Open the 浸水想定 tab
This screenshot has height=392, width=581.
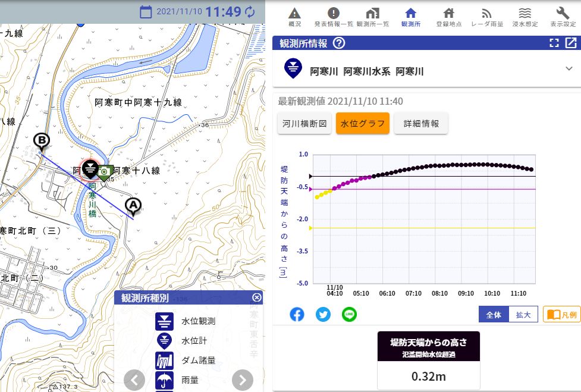tap(525, 17)
